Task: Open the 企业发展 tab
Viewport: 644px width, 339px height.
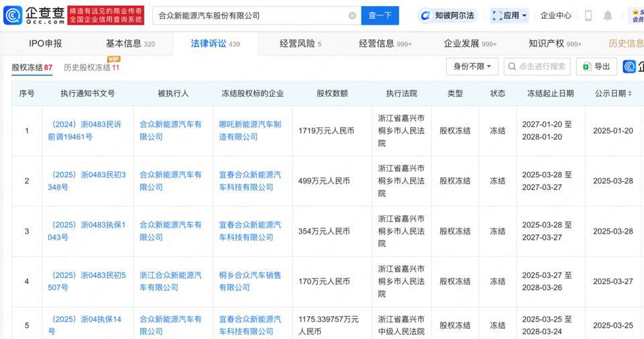Action: click(470, 44)
